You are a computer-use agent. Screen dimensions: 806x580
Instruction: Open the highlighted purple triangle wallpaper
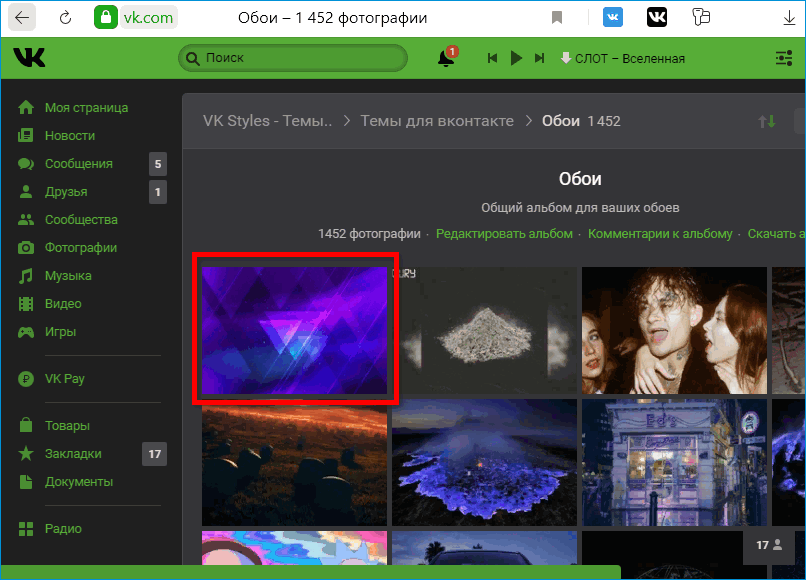click(x=294, y=330)
